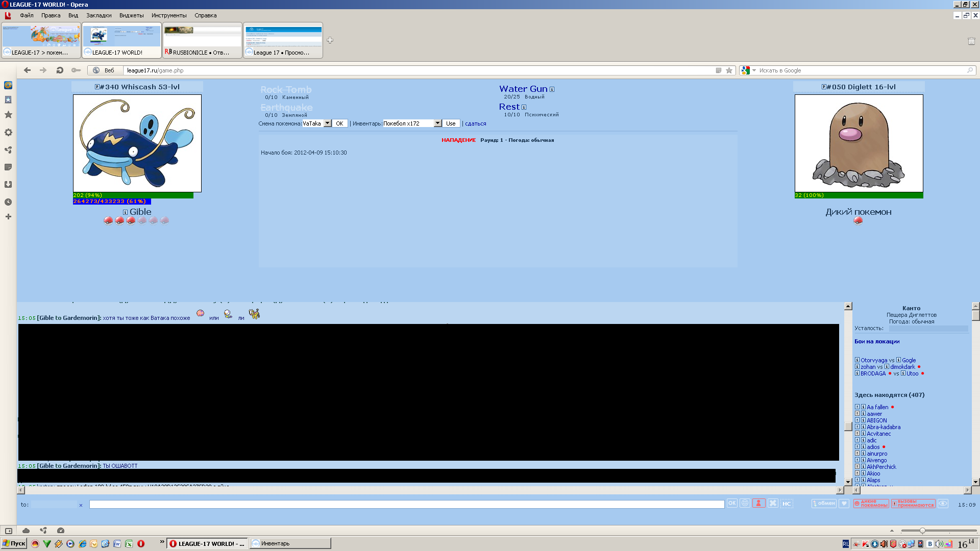The image size is (980, 551).
Task: Select the Water Gun attack
Action: point(523,89)
